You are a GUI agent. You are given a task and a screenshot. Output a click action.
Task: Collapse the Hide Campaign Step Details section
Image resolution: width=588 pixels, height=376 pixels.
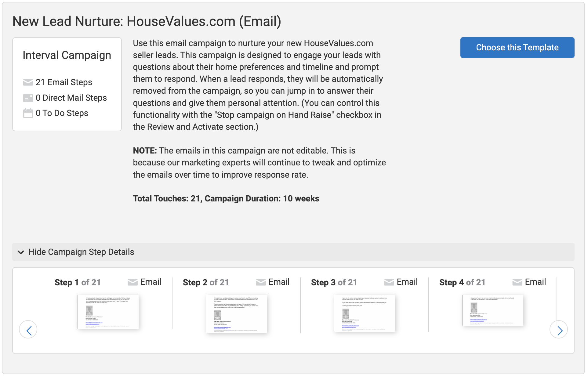point(81,252)
